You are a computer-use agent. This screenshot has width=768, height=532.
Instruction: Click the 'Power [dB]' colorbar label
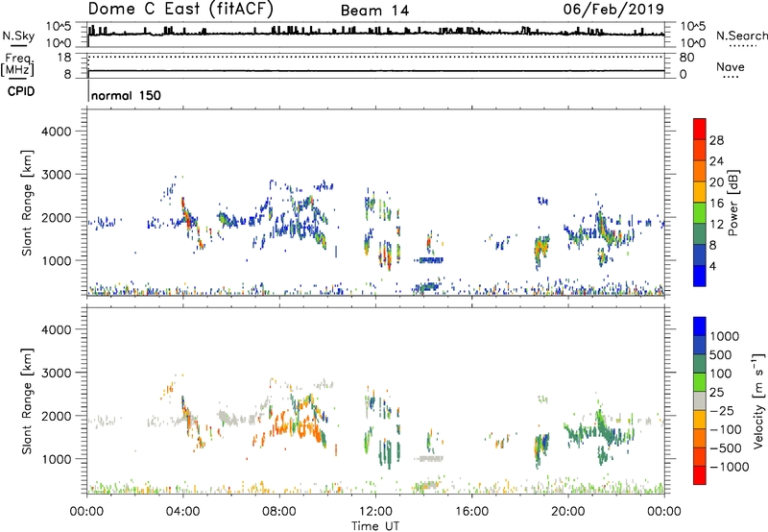point(732,203)
